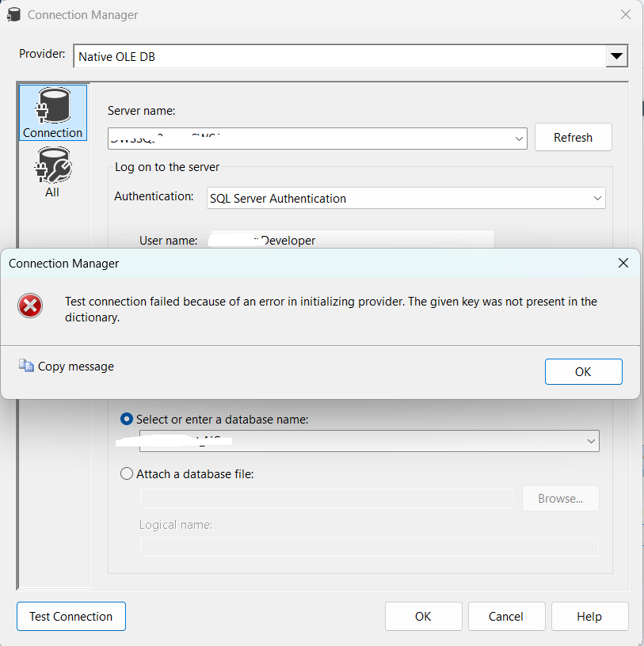The image size is (644, 646).
Task: Close the main Connection Manager window
Action: click(x=626, y=14)
